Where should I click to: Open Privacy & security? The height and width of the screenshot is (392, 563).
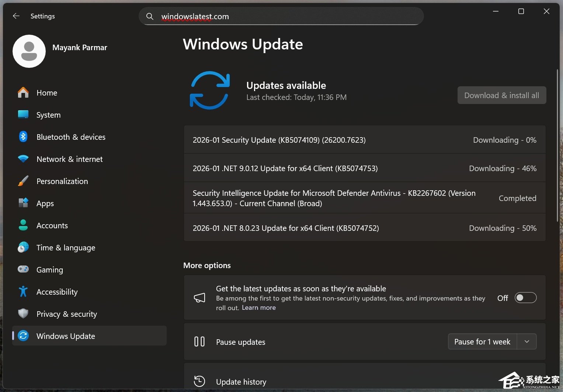pyautogui.click(x=89, y=314)
